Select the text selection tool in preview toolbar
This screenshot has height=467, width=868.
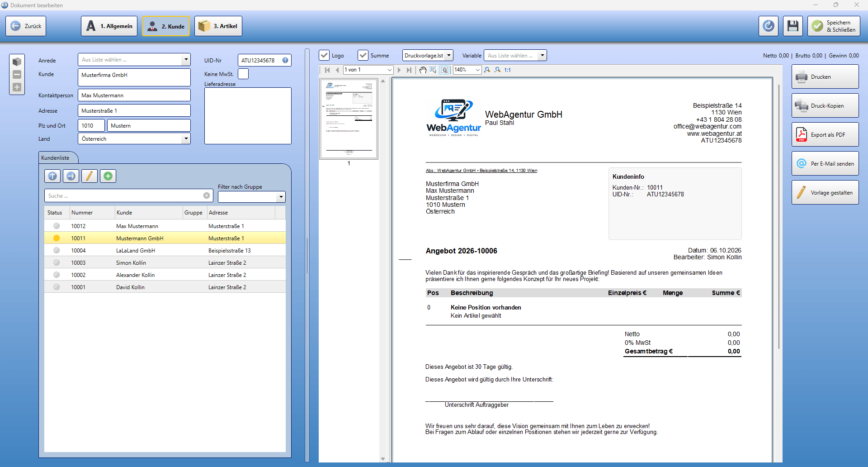tap(433, 70)
